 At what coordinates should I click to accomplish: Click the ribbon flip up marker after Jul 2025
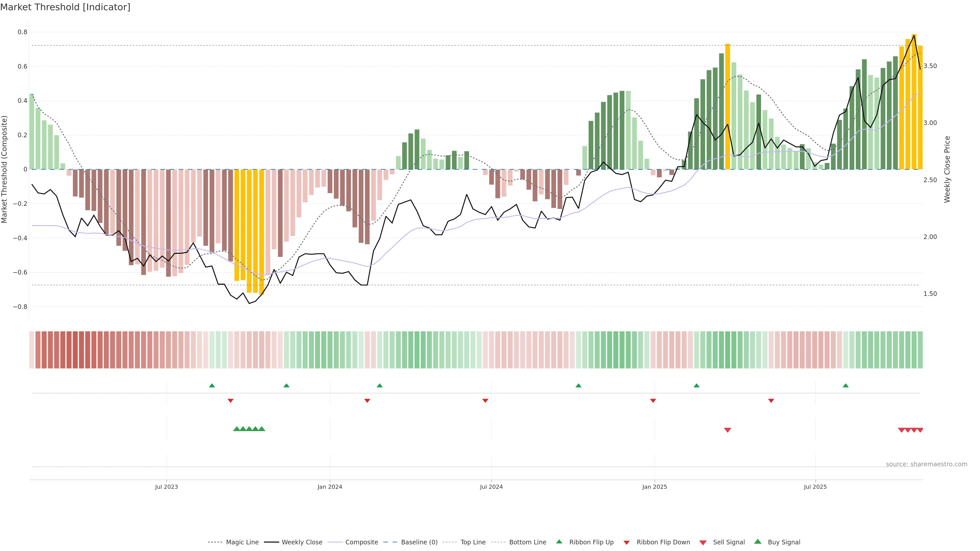tap(846, 386)
